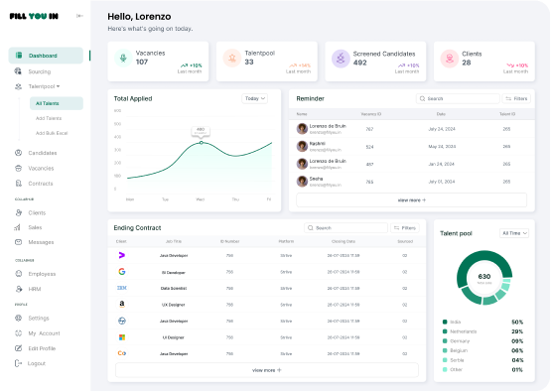Open the Contracts section
The width and height of the screenshot is (551, 392).
point(41,184)
